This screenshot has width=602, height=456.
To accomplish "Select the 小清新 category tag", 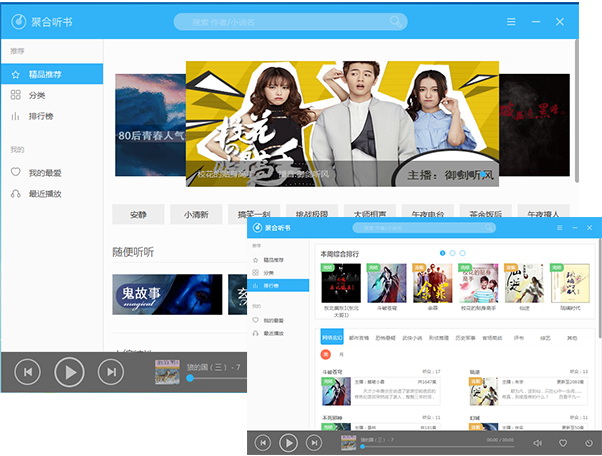I will [x=196, y=214].
